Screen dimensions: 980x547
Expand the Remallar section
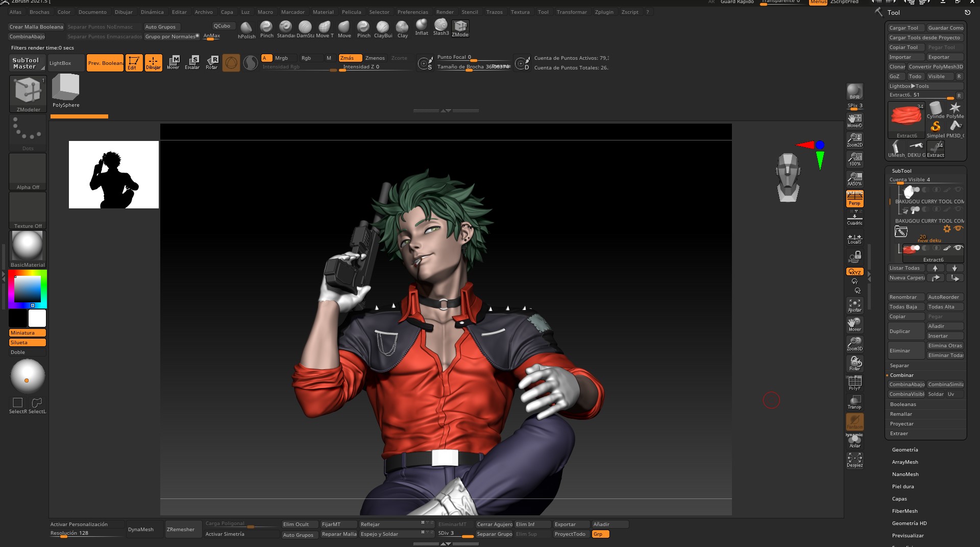pos(901,414)
